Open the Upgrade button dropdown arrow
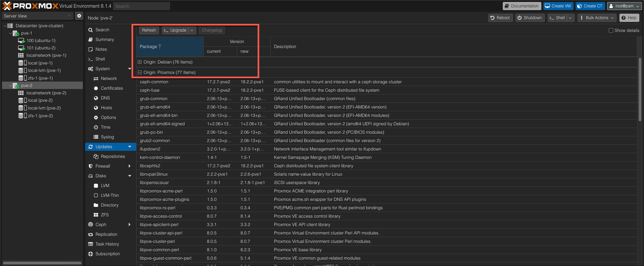The width and height of the screenshot is (644, 266). 192,30
